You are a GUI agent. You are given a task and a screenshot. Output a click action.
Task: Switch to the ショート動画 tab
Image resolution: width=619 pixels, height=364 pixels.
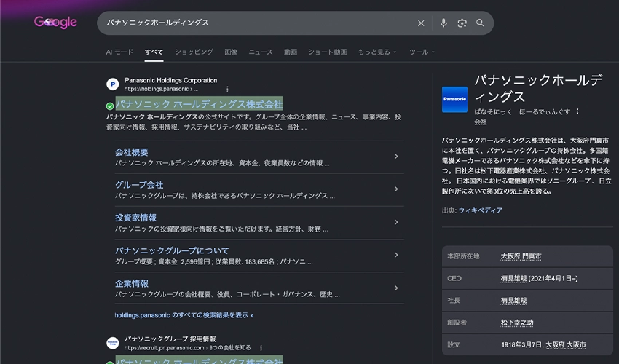[x=327, y=52]
